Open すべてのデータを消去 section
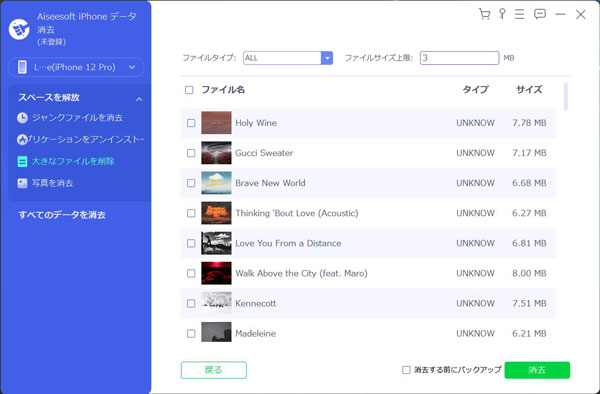The height and width of the screenshot is (394, 600). click(62, 215)
